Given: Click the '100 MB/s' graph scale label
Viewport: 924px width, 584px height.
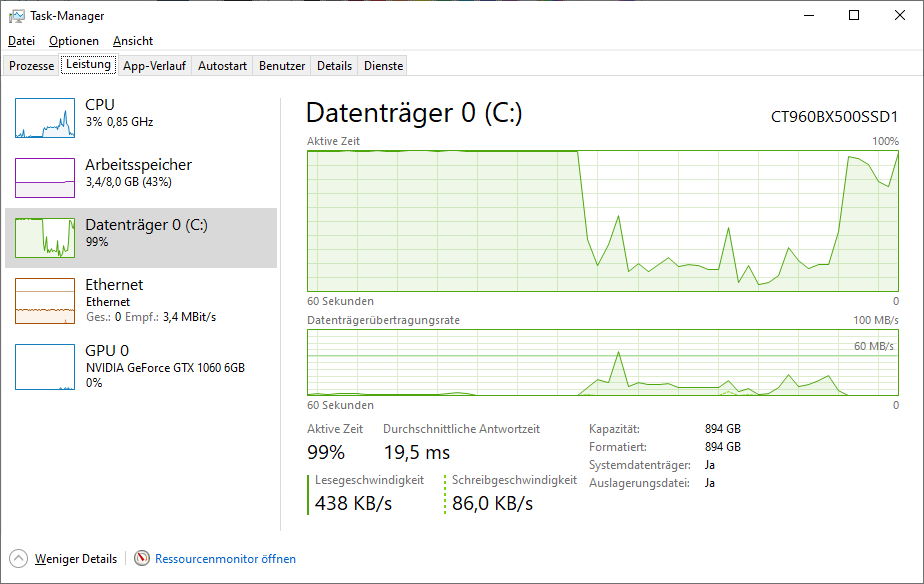Looking at the screenshot, I should 876,320.
